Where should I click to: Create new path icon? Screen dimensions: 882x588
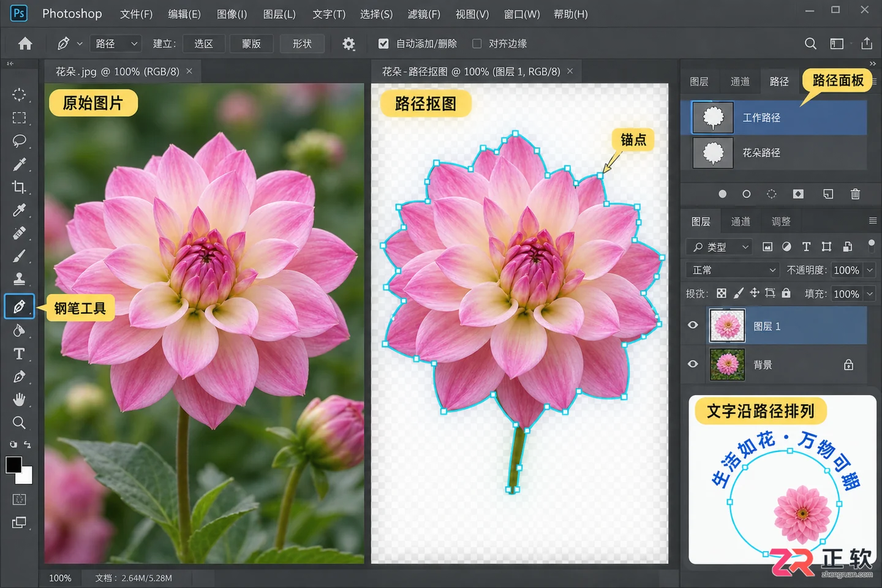tap(828, 194)
